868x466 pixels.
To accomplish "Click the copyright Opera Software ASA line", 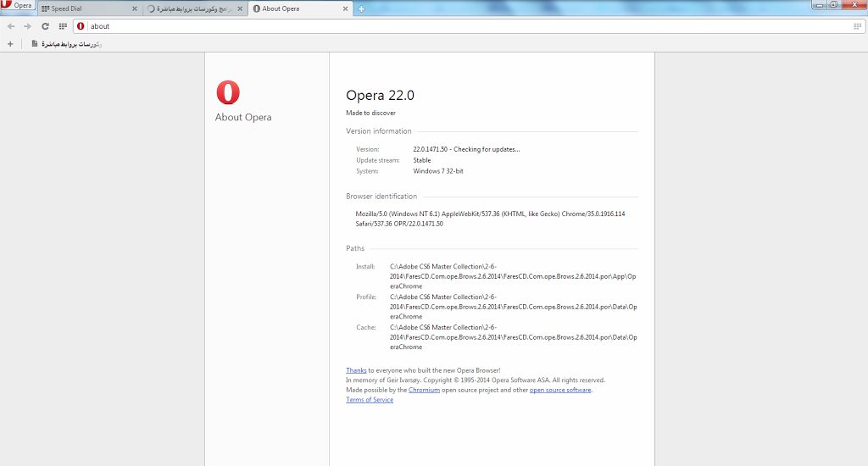I will (x=476, y=380).
